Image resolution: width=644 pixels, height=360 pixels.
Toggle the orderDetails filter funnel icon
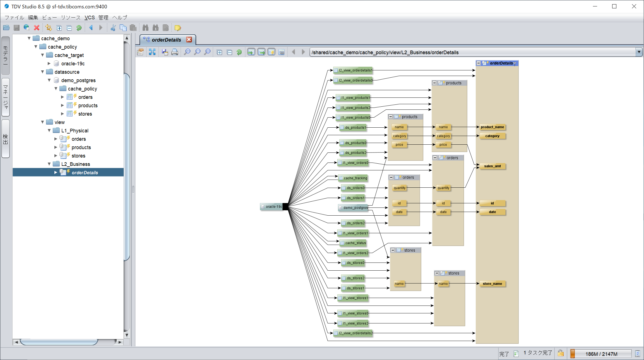515,63
